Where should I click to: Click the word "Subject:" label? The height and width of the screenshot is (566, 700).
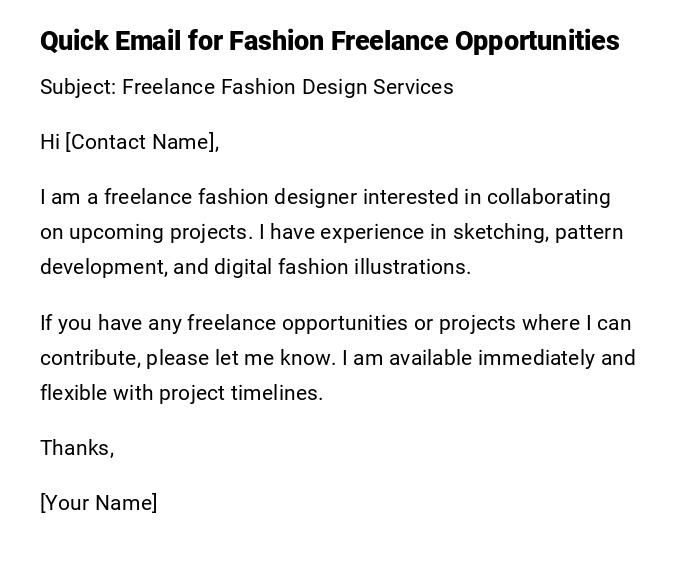pyautogui.click(x=78, y=87)
